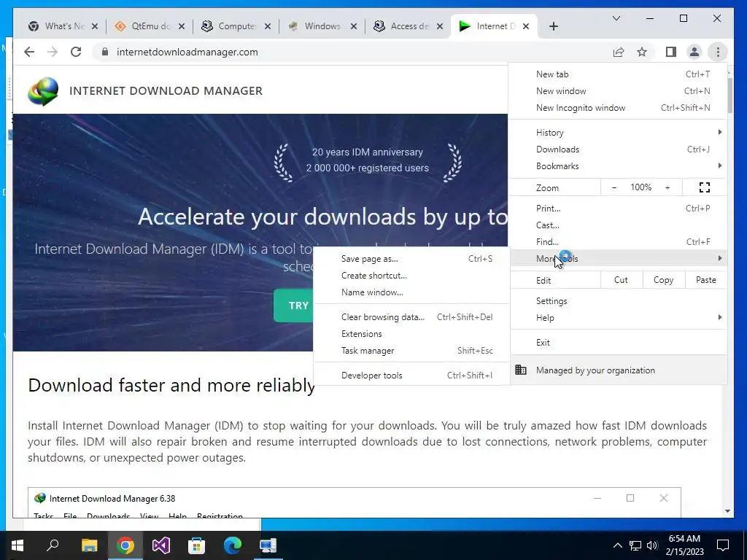
Task: Expand the Bookmarks submenu
Action: 618,166
